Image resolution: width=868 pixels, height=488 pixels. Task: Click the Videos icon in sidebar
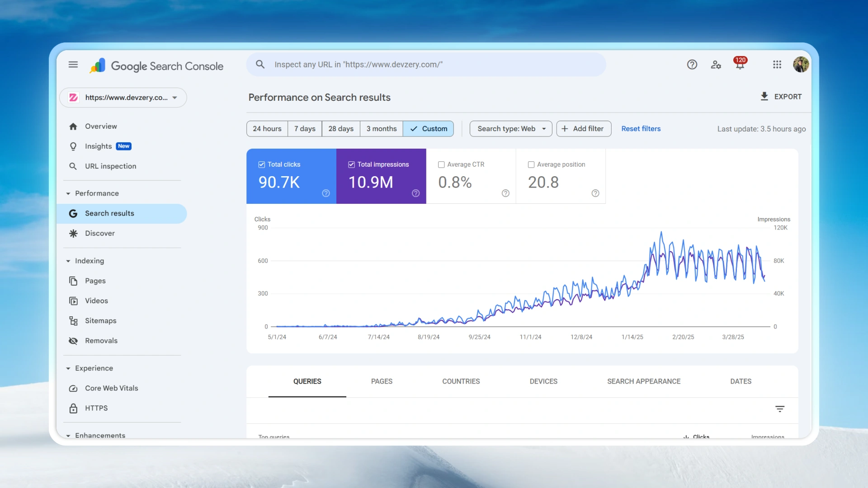tap(73, 301)
